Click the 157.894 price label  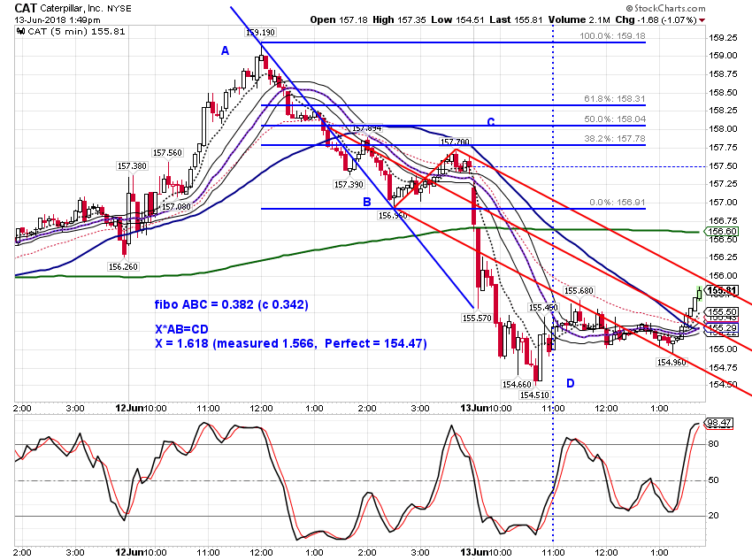point(367,128)
